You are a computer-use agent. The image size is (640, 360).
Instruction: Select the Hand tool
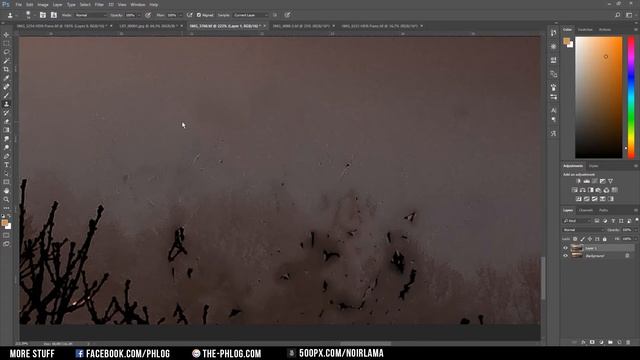[x=6, y=191]
